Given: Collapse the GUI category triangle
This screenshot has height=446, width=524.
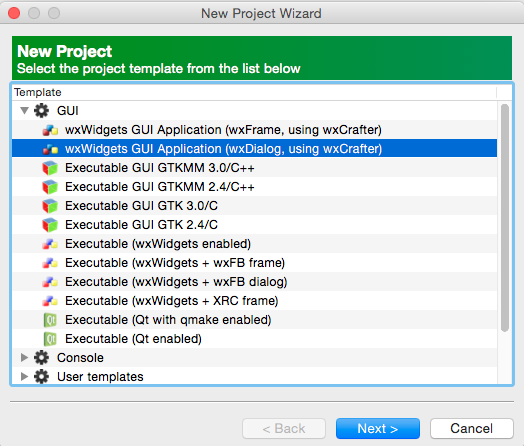Looking at the screenshot, I should point(24,110).
